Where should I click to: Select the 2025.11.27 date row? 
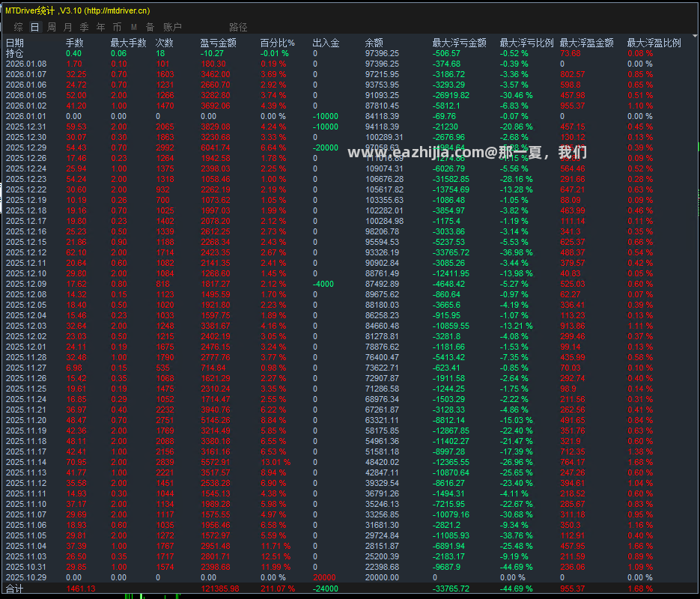pos(26,368)
